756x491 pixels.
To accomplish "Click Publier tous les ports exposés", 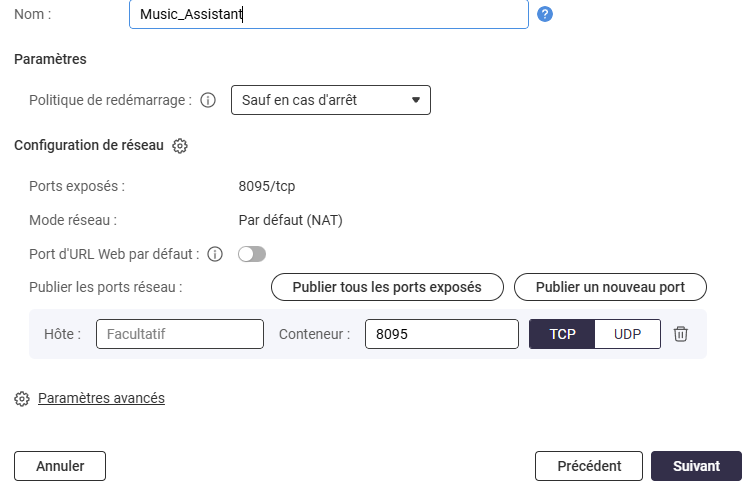I will coord(386,287).
